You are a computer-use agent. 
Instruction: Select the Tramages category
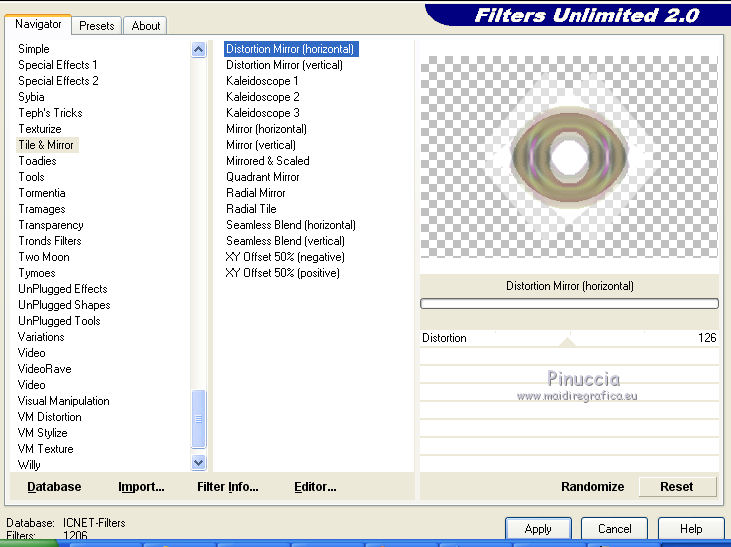click(42, 209)
